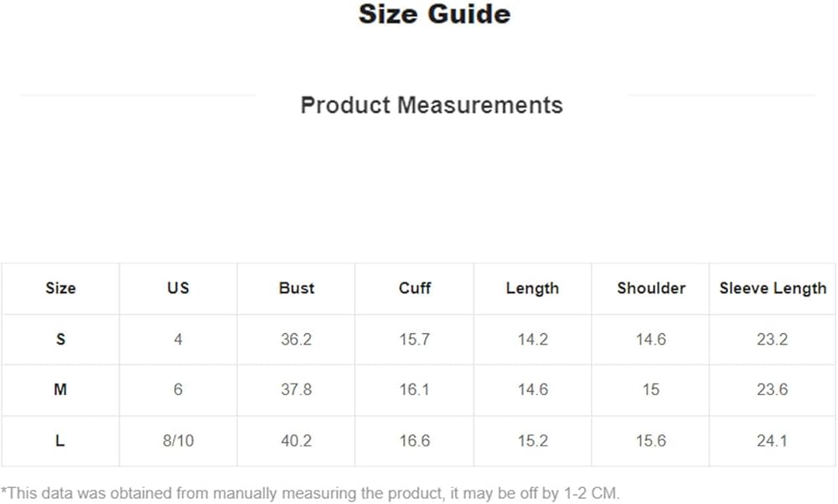Select the Size column header
Image resolution: width=838 pixels, height=504 pixels.
60,288
